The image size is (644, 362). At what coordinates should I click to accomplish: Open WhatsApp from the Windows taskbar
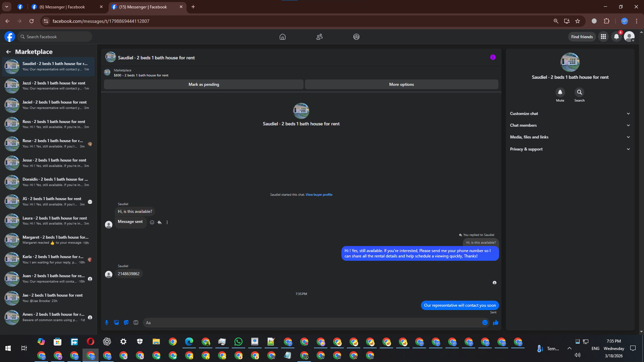tap(238, 342)
